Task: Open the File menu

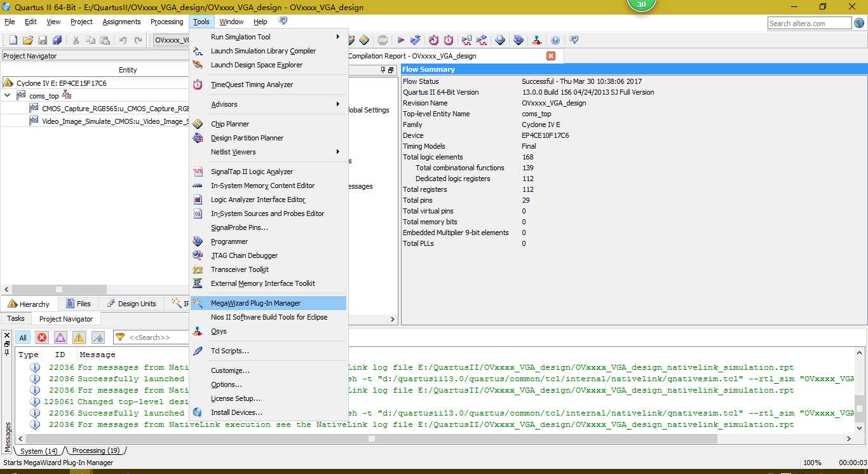Action: click(x=10, y=22)
